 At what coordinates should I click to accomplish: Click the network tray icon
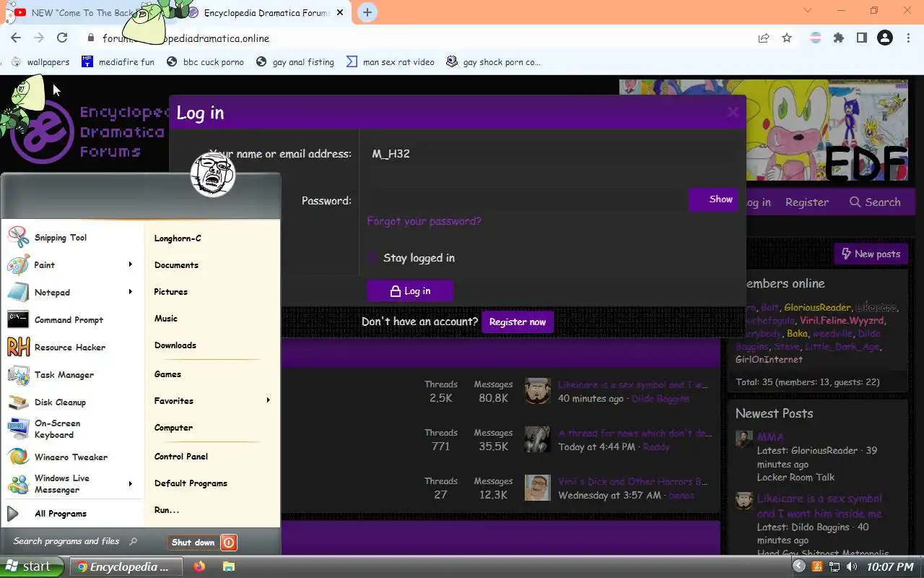pyautogui.click(x=834, y=567)
